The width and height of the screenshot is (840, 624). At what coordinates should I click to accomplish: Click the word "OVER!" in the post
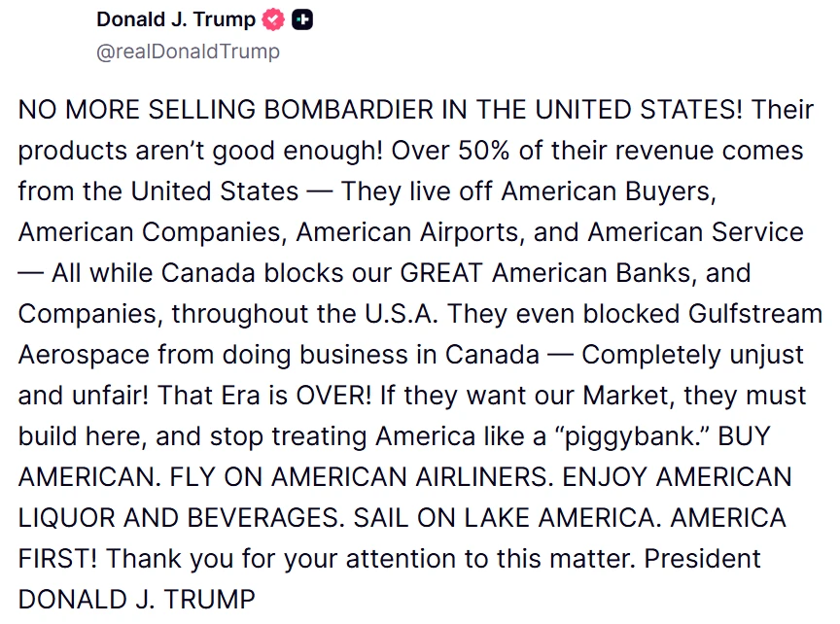coord(333,396)
